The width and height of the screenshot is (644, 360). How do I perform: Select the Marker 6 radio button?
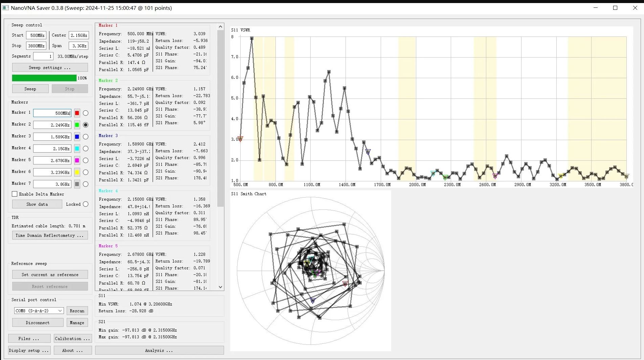[86, 172]
